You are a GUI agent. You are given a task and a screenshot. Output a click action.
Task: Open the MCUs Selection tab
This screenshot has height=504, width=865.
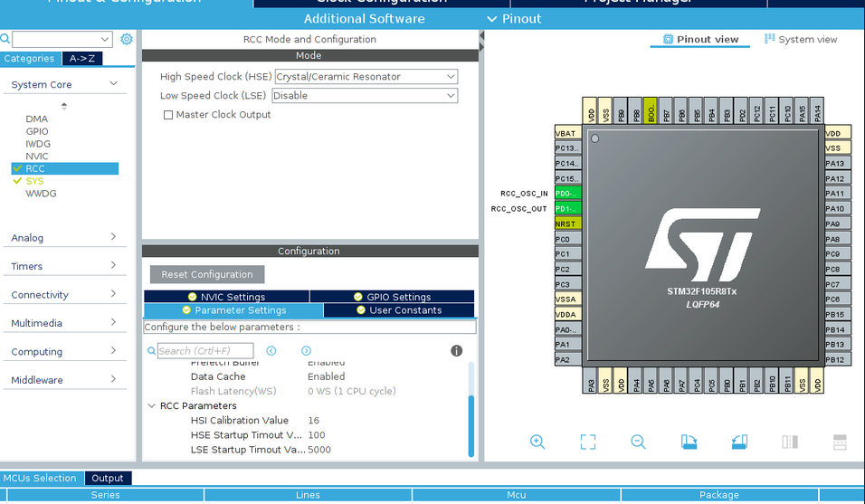(x=40, y=478)
